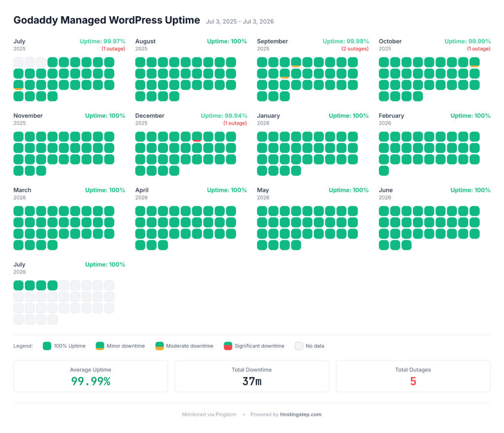
Task: Click the first day square in January 2026
Action: tap(262, 137)
